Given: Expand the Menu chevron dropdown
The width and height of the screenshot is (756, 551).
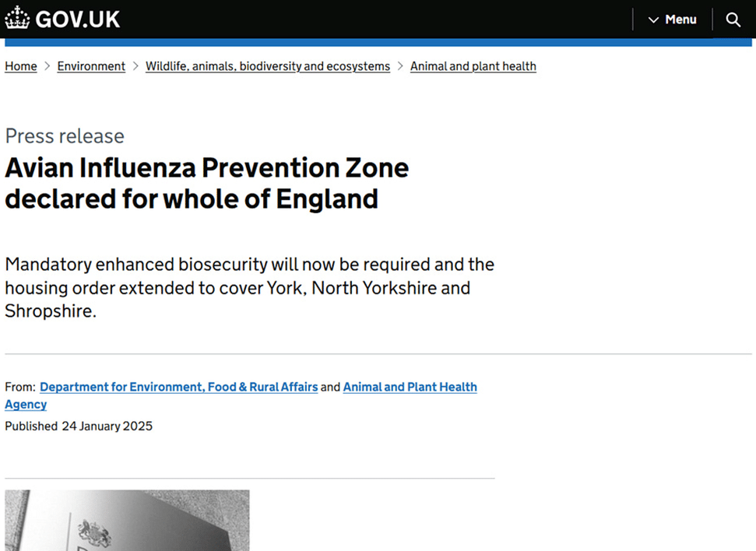Looking at the screenshot, I should [653, 19].
